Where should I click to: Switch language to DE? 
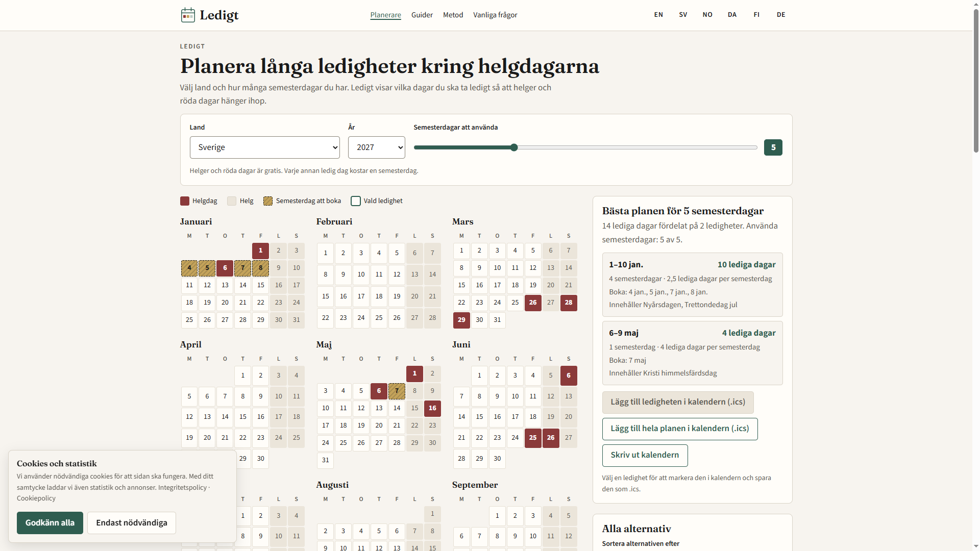click(x=781, y=15)
